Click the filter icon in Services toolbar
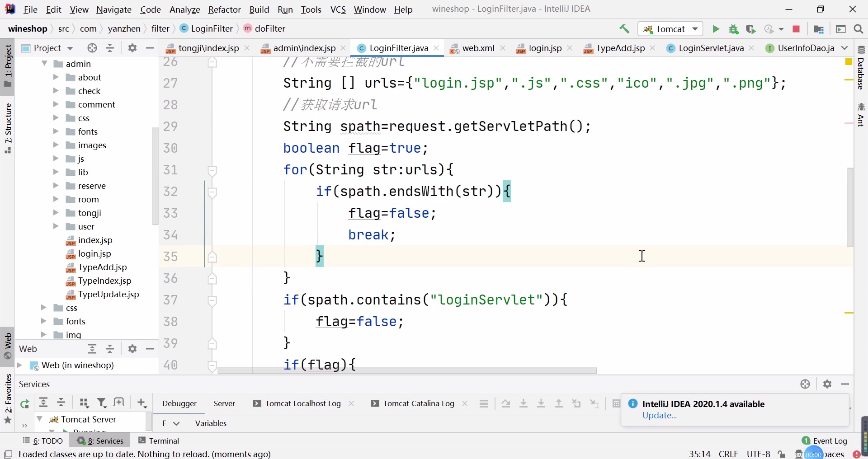 pos(102,403)
